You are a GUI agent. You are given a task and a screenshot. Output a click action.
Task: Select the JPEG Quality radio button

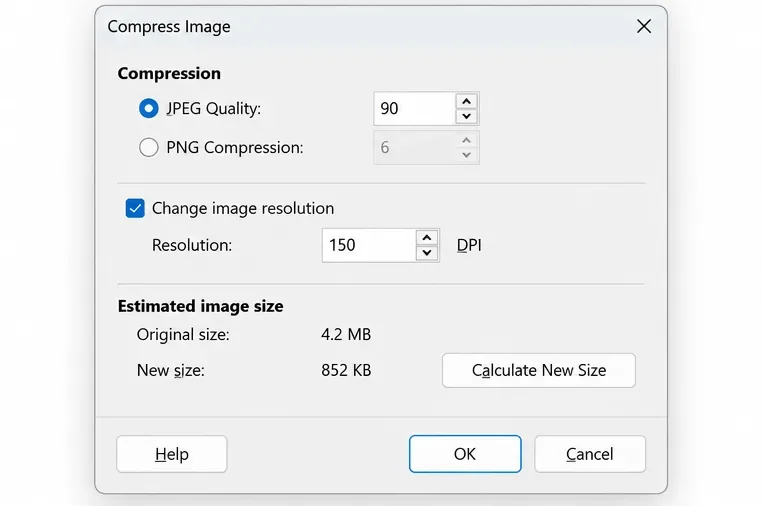[149, 108]
